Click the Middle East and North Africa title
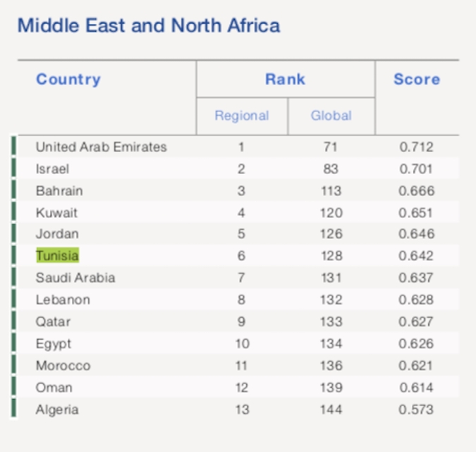Image resolution: width=476 pixels, height=452 pixels. click(x=149, y=25)
